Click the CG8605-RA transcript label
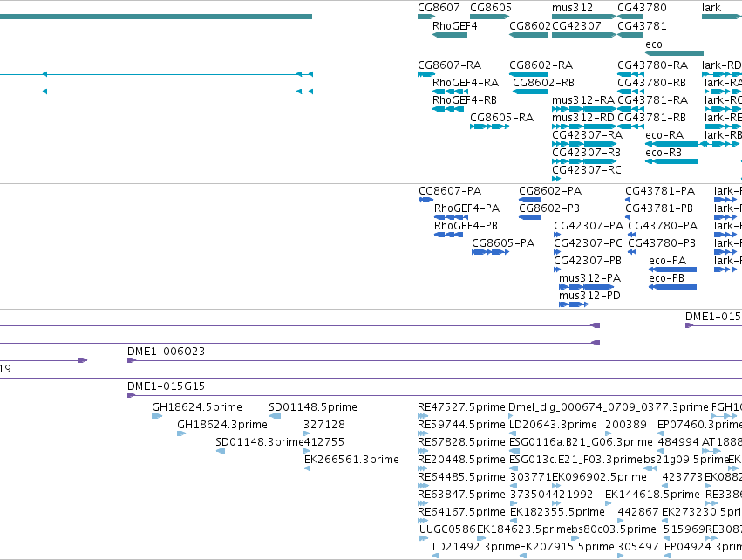The height and width of the screenshot is (560, 742). click(x=501, y=118)
